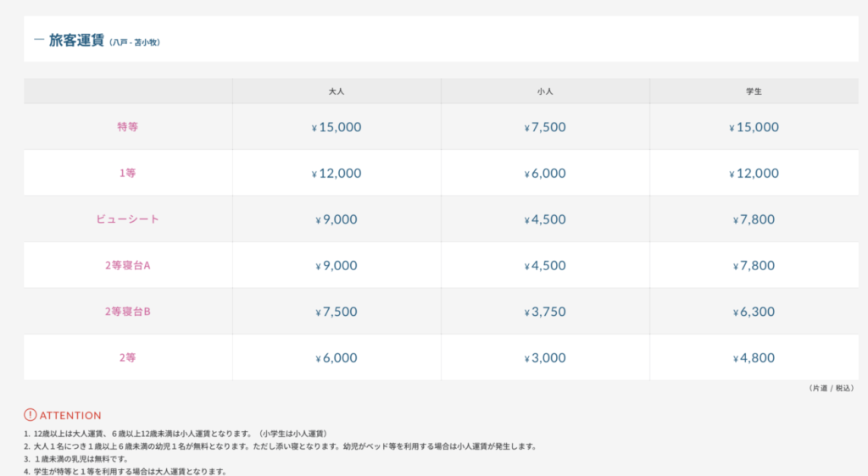The image size is (868, 476).
Task: Click the 小人 fare for 2等寝台B
Action: click(x=545, y=312)
